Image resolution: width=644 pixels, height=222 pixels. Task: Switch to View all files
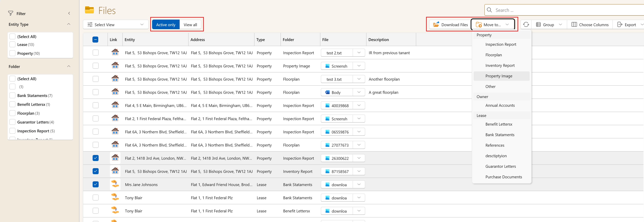(190, 24)
